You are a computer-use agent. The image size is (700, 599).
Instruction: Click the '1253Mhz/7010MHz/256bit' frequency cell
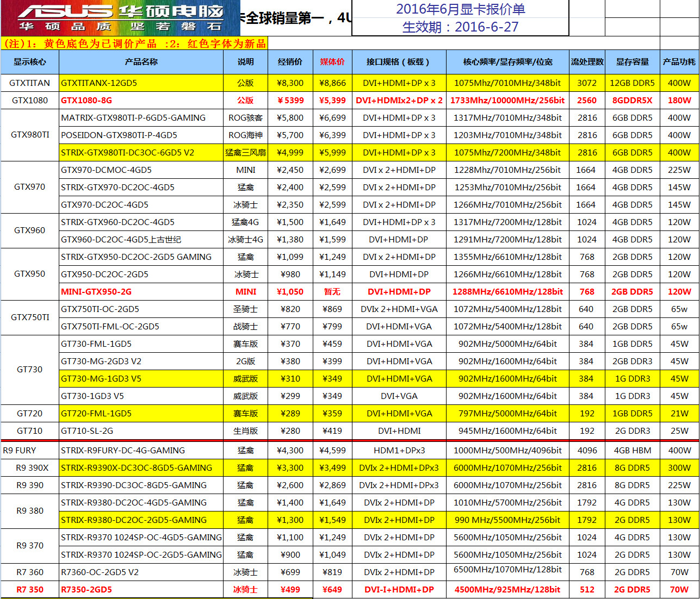tap(508, 188)
